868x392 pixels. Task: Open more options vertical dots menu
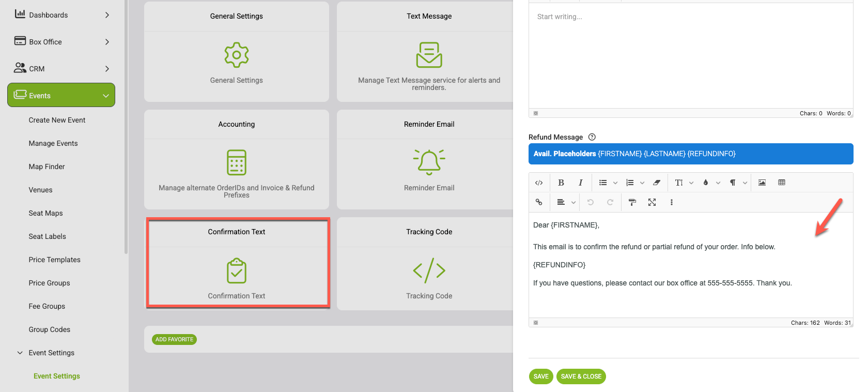pos(672,202)
